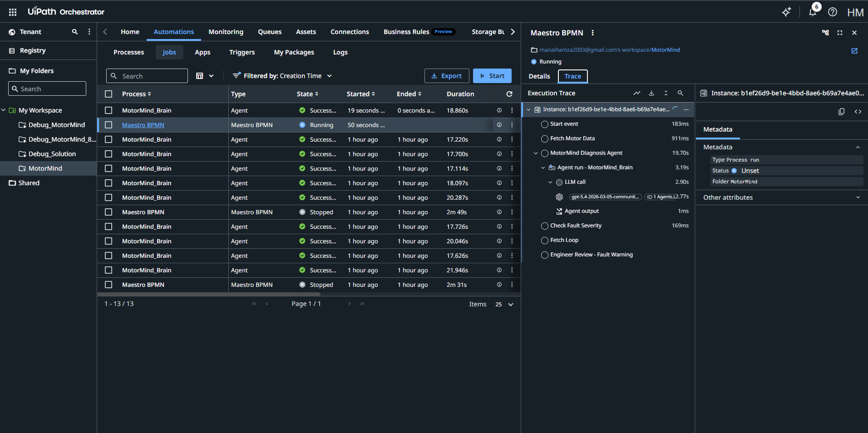Collapse the MotorMind Diagnosis Agent node
The height and width of the screenshot is (433, 868).
click(x=536, y=153)
